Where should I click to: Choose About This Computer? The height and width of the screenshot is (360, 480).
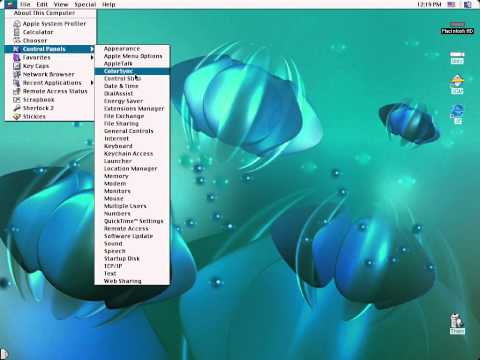[x=50, y=13]
